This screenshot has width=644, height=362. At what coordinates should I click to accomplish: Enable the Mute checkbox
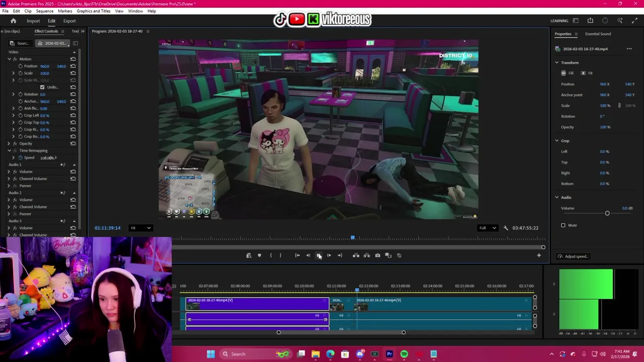tap(563, 225)
